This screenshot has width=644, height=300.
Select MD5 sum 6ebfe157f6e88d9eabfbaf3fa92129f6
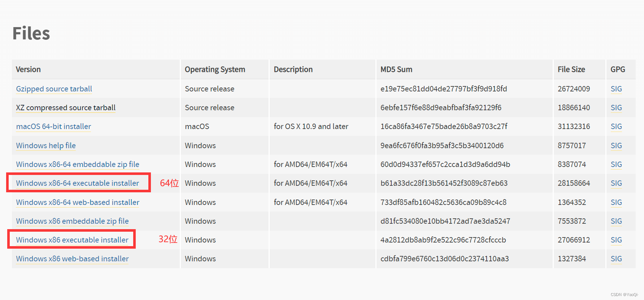tap(441, 108)
